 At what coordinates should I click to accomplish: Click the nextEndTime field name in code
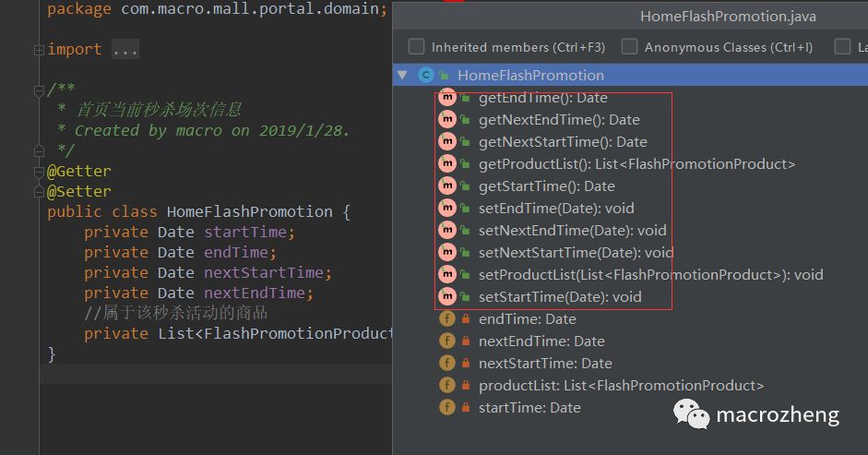(255, 293)
